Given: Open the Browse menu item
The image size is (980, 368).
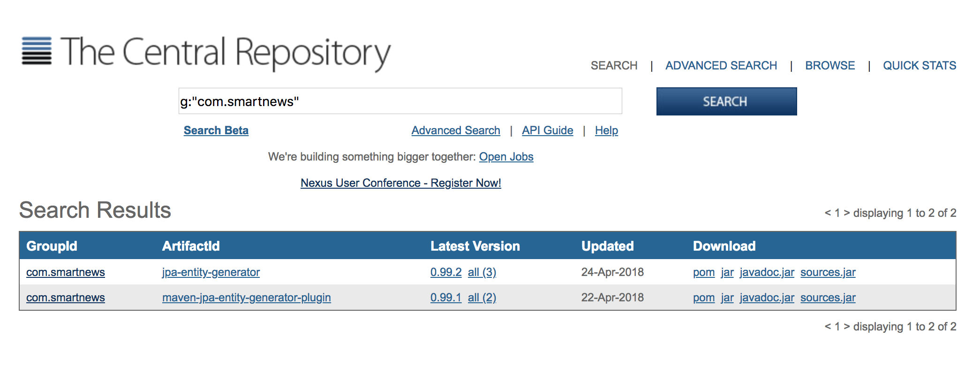Looking at the screenshot, I should point(829,66).
